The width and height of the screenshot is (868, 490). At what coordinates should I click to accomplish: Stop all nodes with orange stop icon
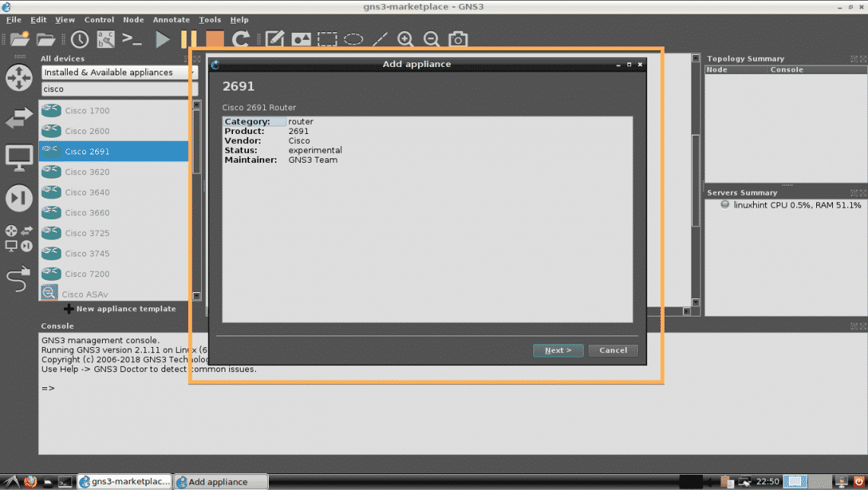(215, 40)
